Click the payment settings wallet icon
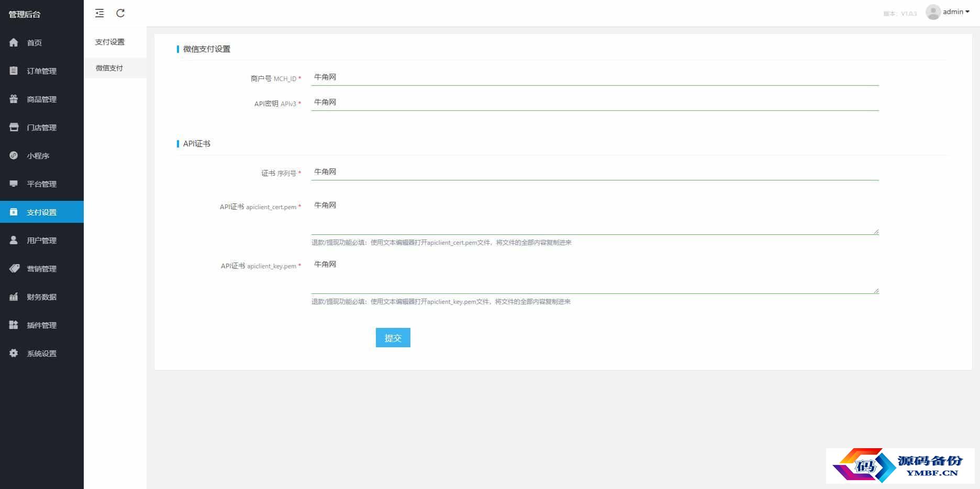 coord(14,212)
